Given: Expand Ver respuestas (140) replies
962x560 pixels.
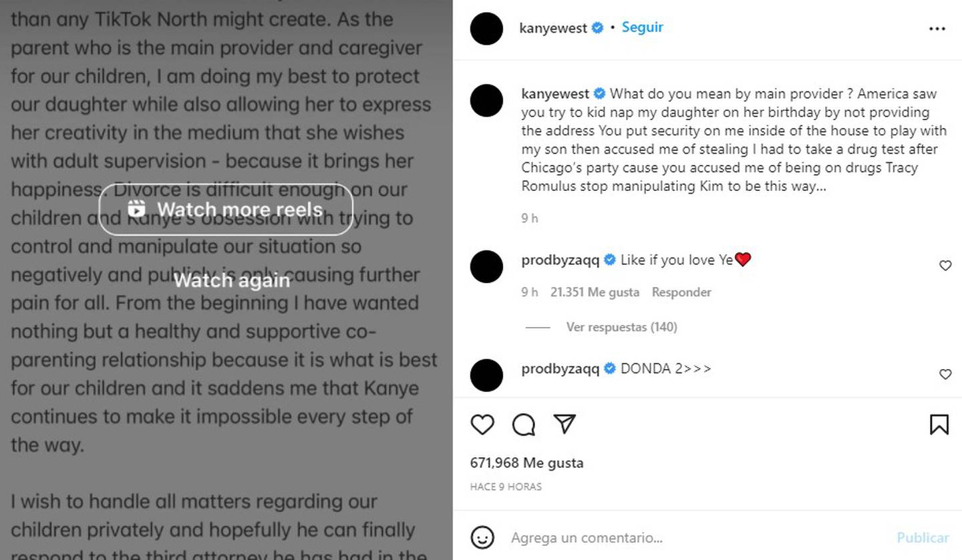Looking at the screenshot, I should [x=621, y=327].
